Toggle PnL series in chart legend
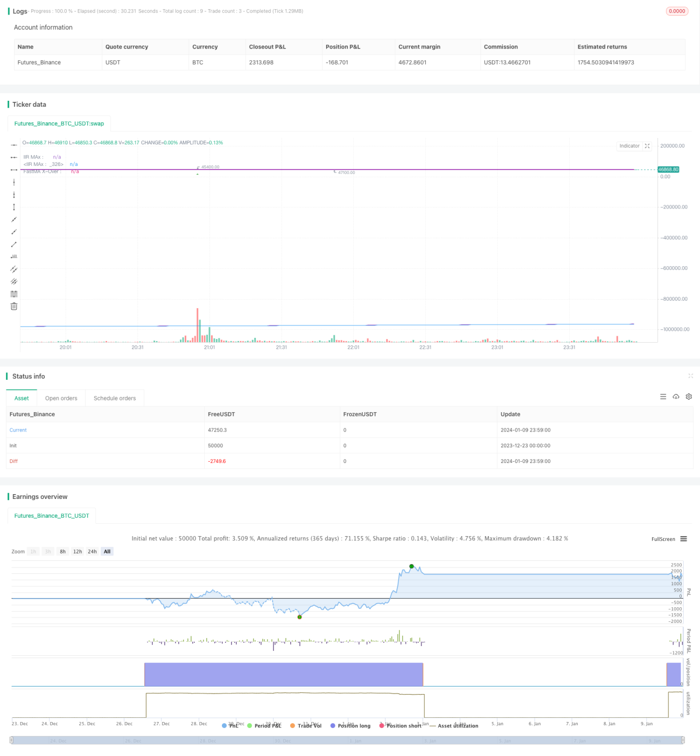 tap(230, 726)
